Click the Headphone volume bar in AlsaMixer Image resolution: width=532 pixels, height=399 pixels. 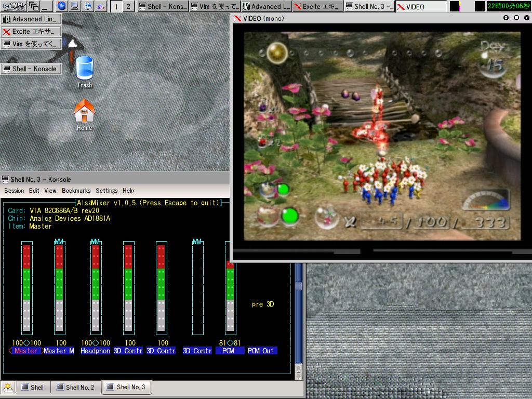pyautogui.click(x=96, y=288)
